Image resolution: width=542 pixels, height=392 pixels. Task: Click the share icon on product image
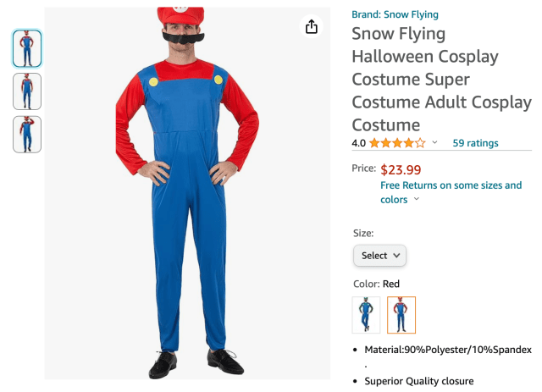point(312,27)
